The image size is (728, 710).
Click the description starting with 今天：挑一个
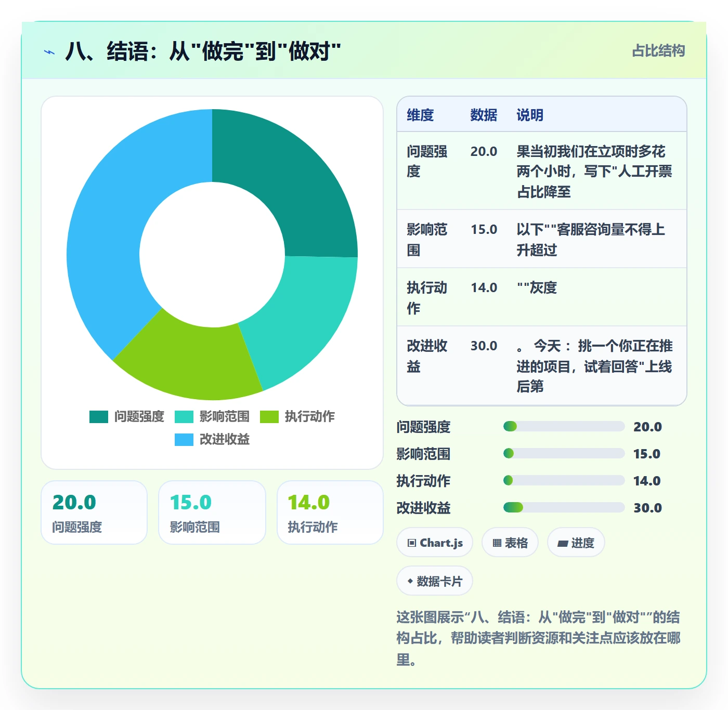pos(594,366)
